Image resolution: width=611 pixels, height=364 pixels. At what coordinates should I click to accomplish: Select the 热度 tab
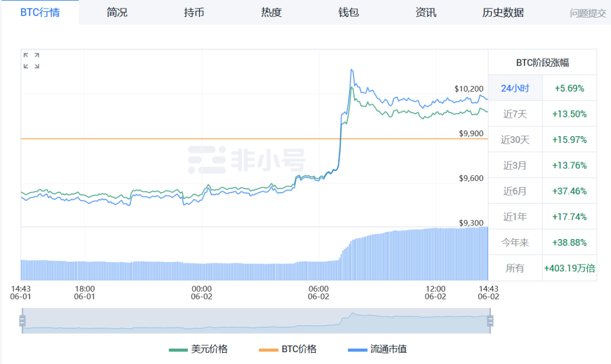(x=271, y=12)
